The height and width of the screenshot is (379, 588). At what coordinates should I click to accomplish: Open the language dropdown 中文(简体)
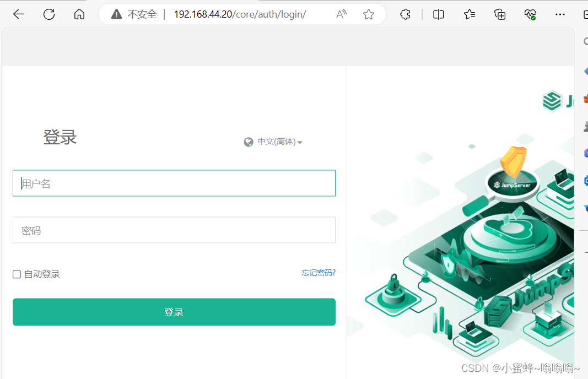click(x=280, y=142)
